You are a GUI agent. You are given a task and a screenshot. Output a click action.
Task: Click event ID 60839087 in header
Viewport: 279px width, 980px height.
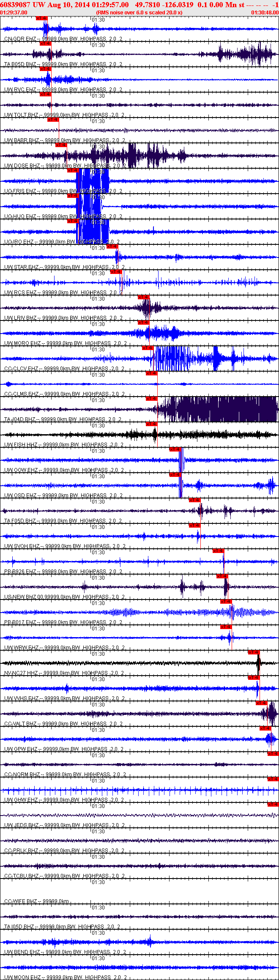[15, 5]
